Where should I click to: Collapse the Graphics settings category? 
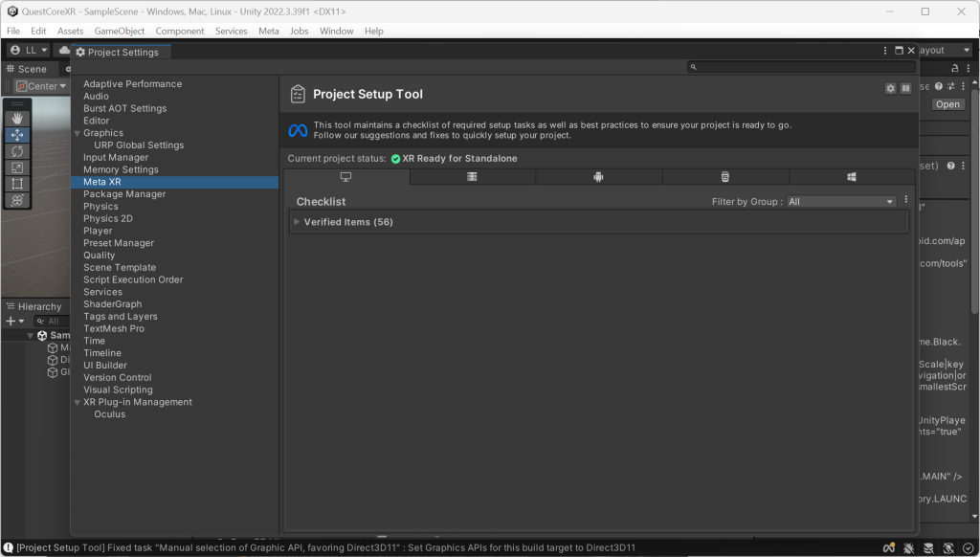click(x=78, y=133)
